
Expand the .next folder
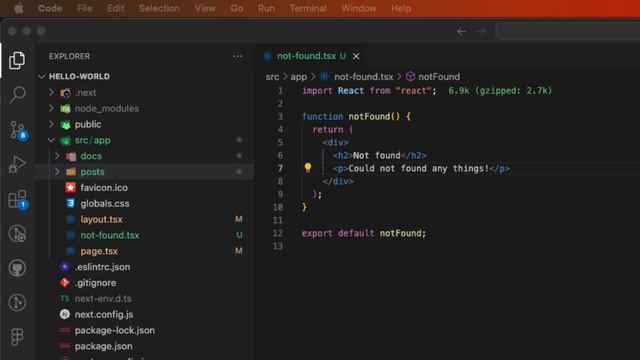point(51,92)
